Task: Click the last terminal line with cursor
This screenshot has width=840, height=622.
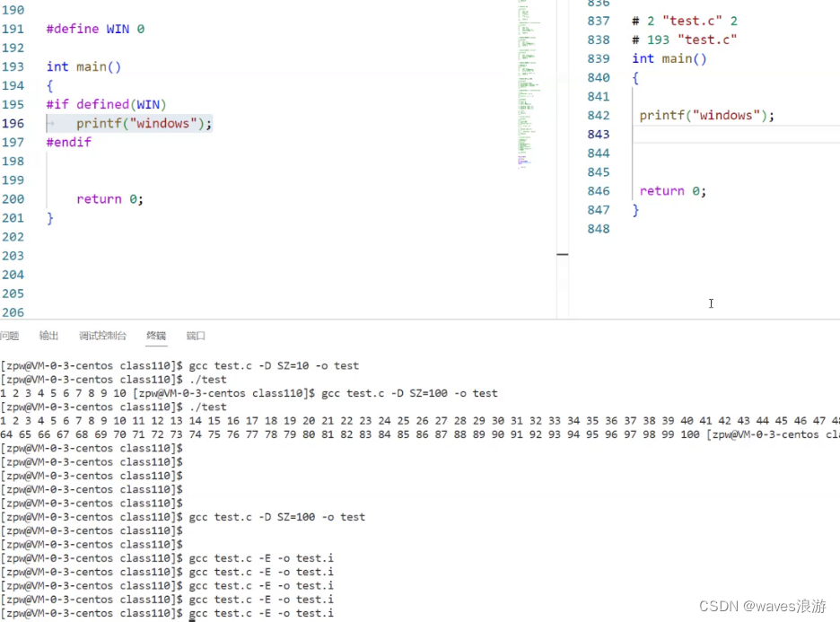Action: coord(167,613)
